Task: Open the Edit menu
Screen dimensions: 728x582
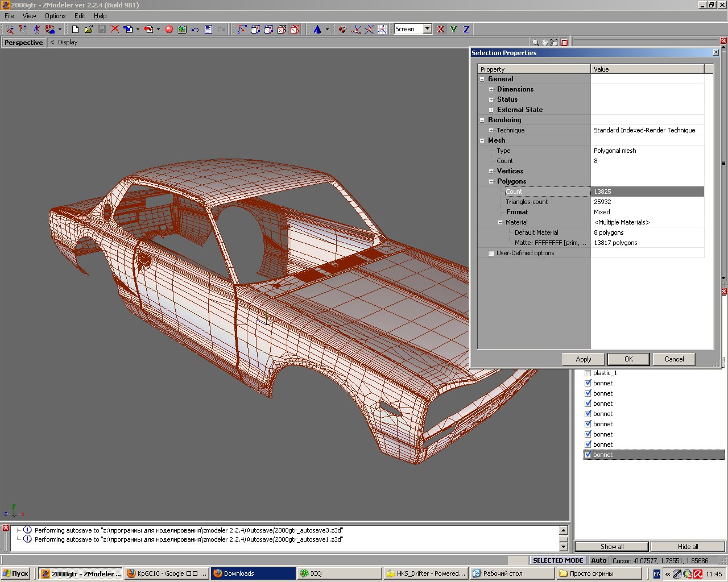Action: (x=80, y=16)
